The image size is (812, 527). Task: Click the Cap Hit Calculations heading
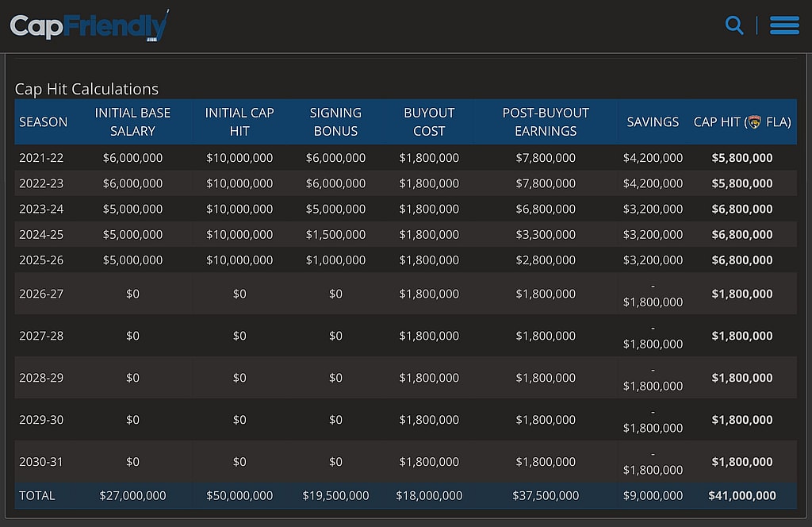(x=86, y=89)
